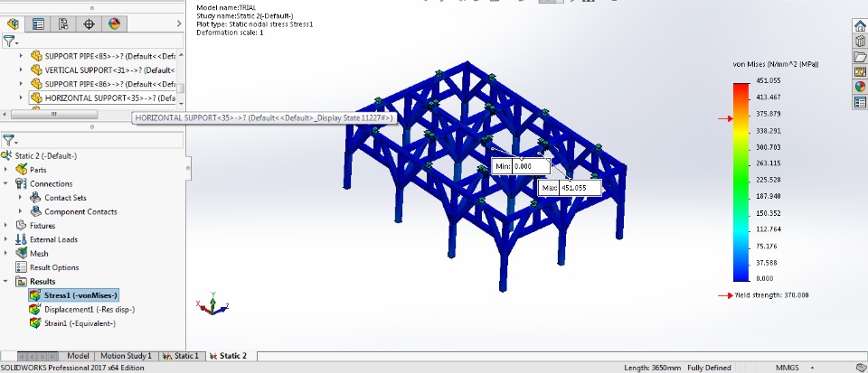
Task: Expand VERTICAL SUPPORT<31> component
Action: [21, 70]
